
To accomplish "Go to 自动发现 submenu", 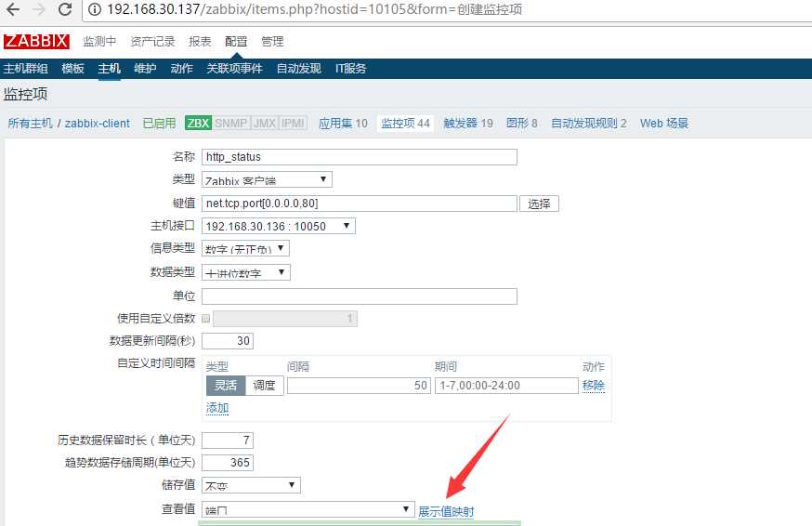I will 299,69.
